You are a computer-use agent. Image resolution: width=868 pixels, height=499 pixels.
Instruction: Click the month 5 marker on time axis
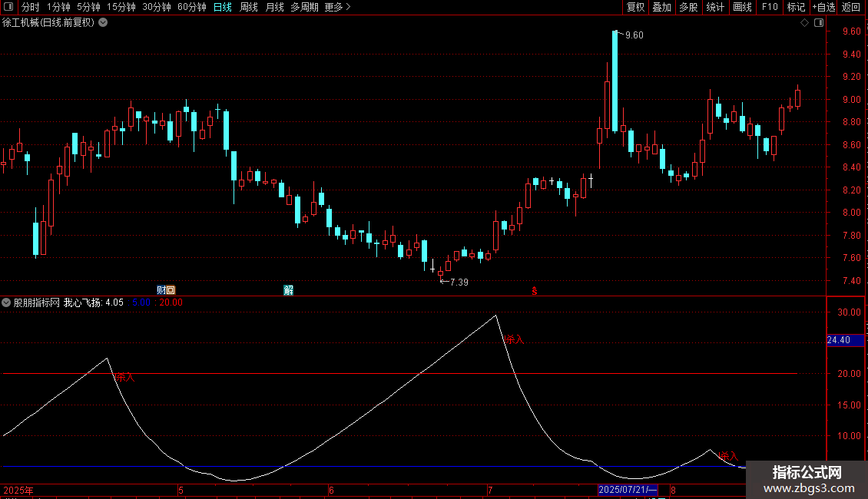[181, 490]
